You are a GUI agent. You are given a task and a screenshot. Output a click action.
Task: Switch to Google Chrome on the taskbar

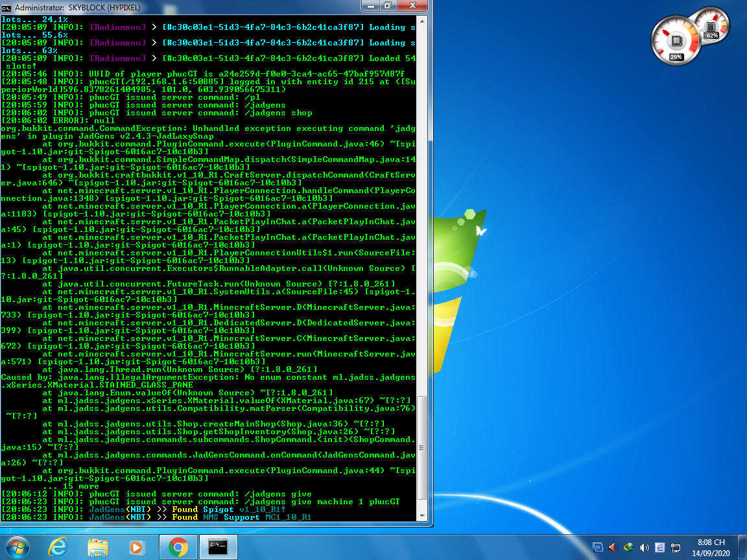click(178, 547)
